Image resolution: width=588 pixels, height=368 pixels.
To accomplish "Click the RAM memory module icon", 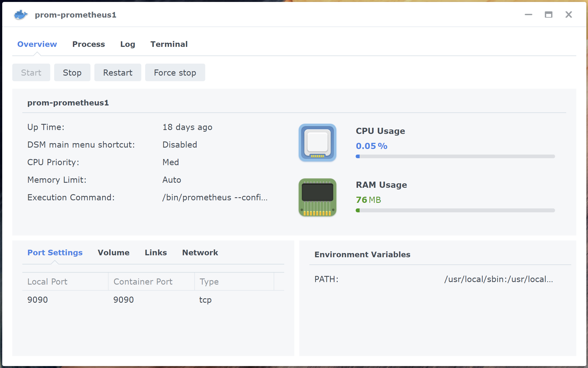I will point(317,197).
